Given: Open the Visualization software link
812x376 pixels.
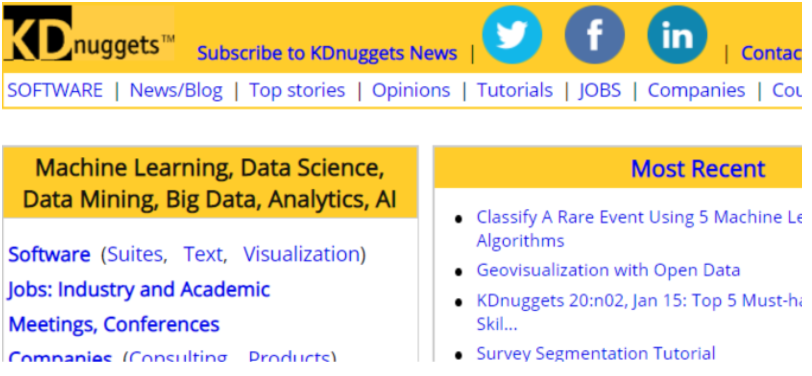Looking at the screenshot, I should coord(301,254).
